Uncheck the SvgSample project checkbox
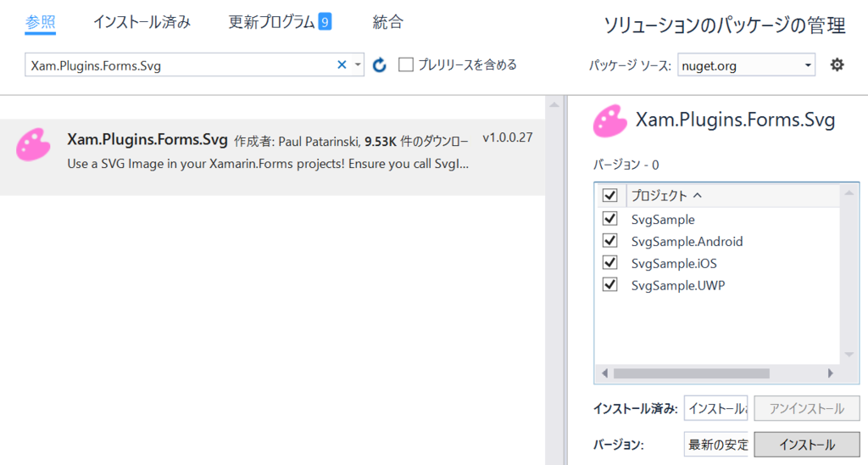Screen dimensions: 868x465 click(609, 219)
